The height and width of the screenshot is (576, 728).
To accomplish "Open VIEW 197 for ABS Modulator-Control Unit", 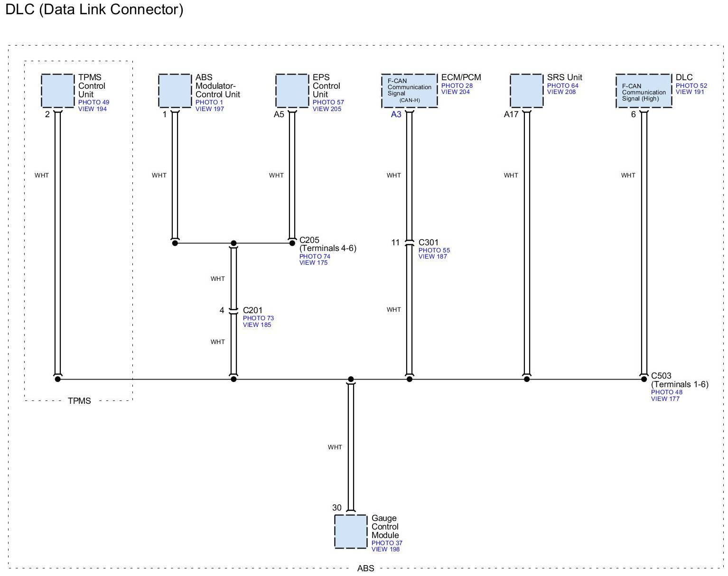I will (x=209, y=109).
